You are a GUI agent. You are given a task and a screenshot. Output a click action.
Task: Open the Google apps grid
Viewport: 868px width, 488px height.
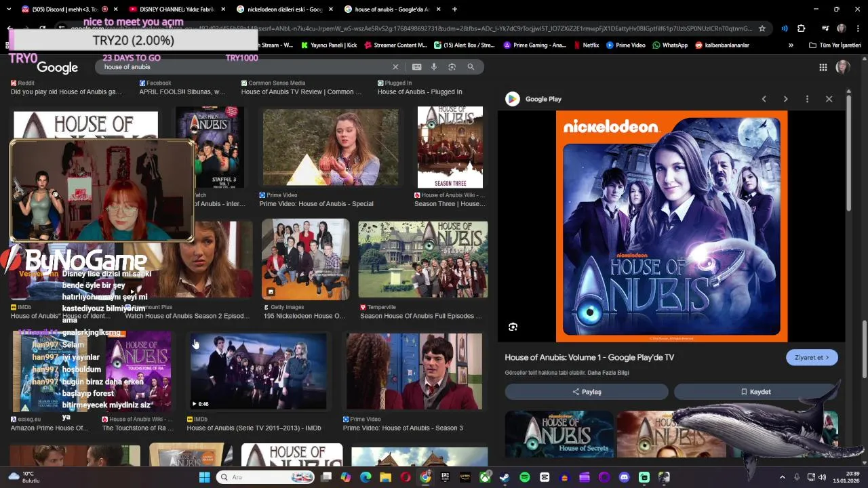823,67
